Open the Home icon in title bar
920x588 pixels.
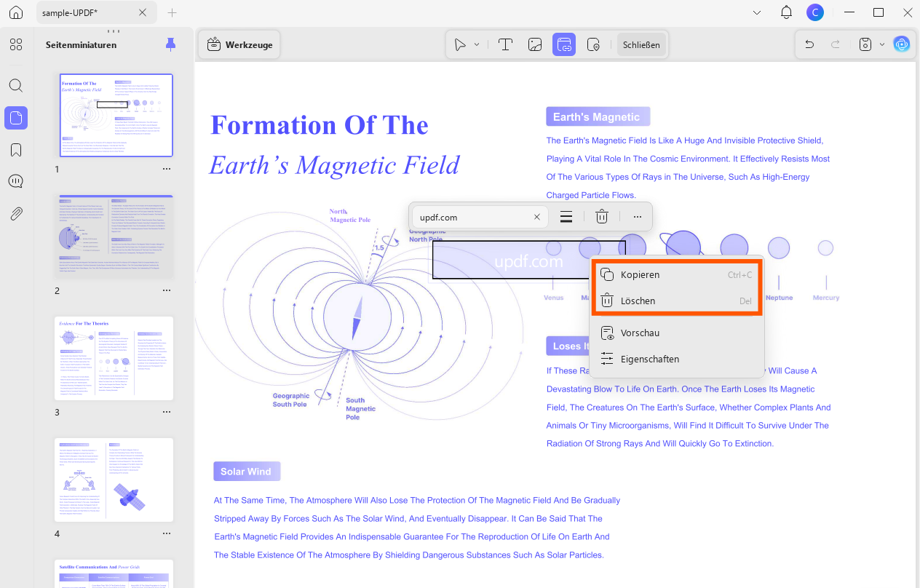(16, 12)
